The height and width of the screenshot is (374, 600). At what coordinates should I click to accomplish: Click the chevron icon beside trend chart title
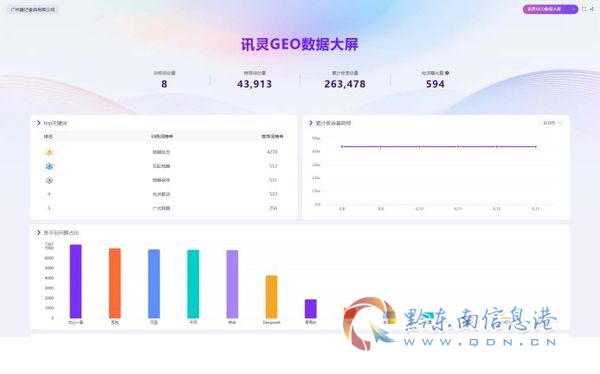[x=311, y=123]
